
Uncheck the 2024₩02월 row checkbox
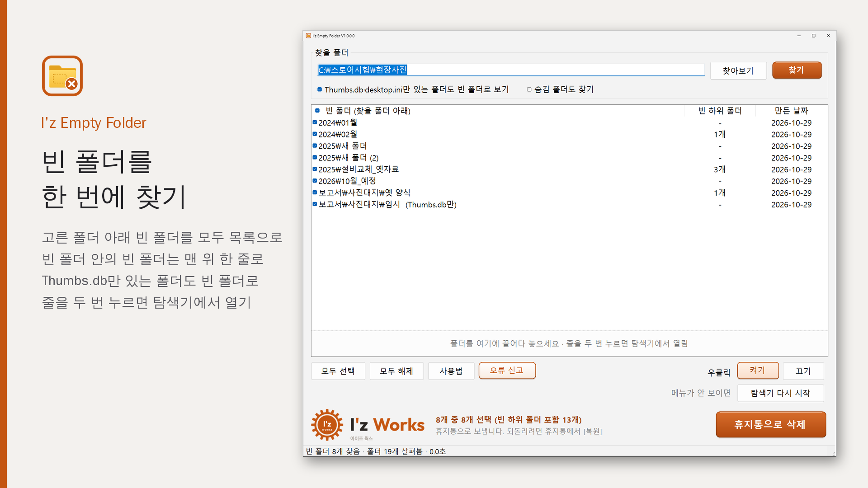[x=315, y=134]
